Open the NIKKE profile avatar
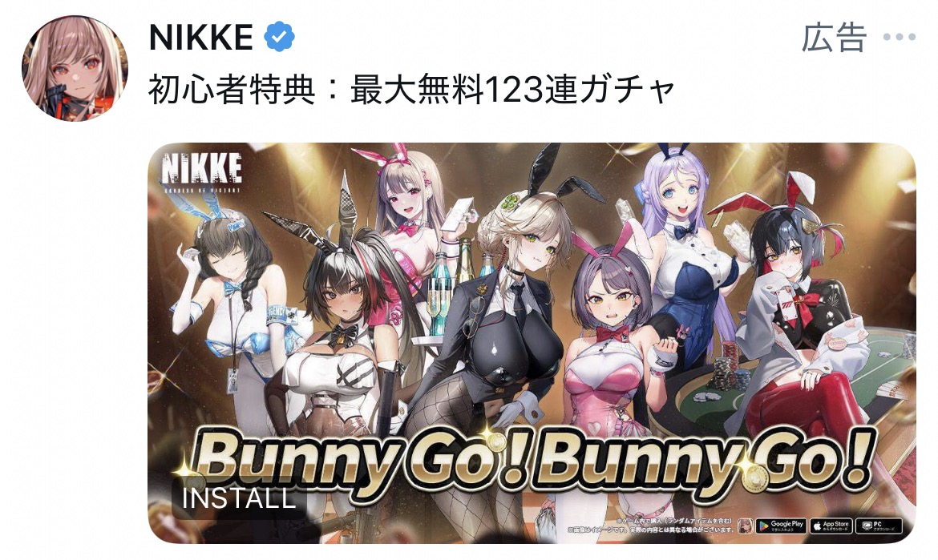 coord(75,67)
